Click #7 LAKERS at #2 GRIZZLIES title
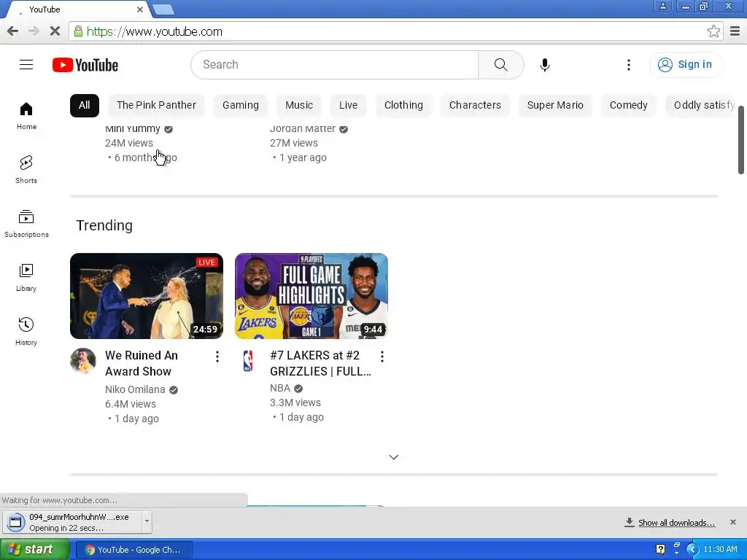 (x=320, y=363)
